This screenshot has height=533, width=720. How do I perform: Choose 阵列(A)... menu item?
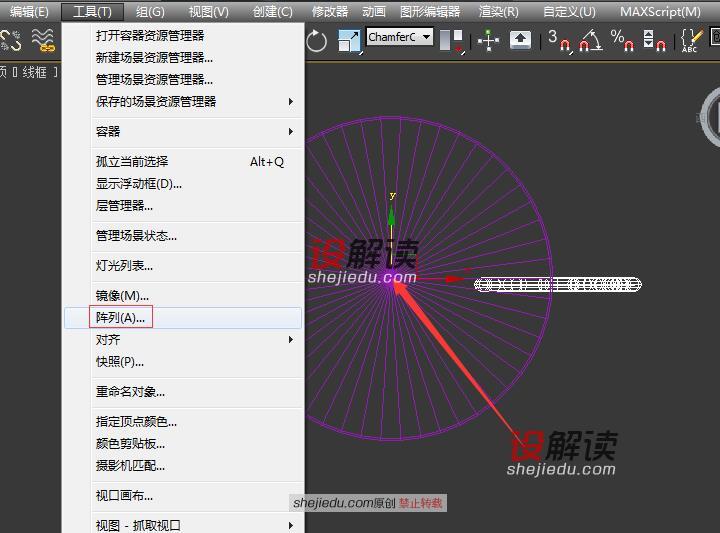tap(183, 318)
